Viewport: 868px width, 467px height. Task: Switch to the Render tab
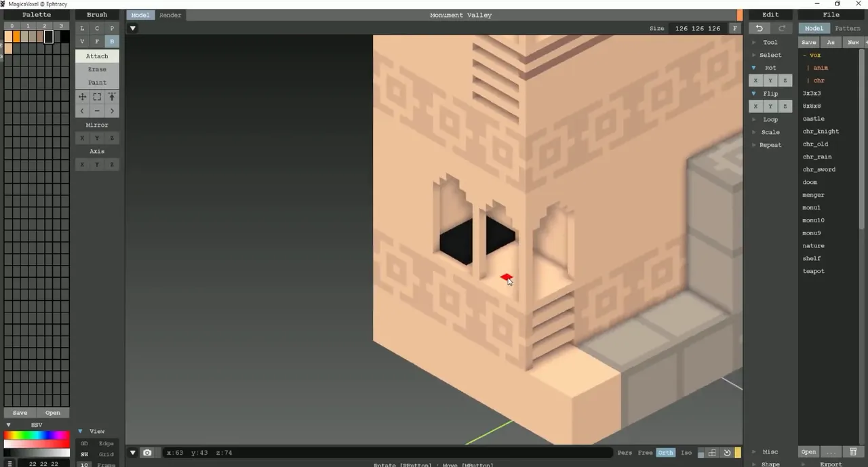pos(170,15)
